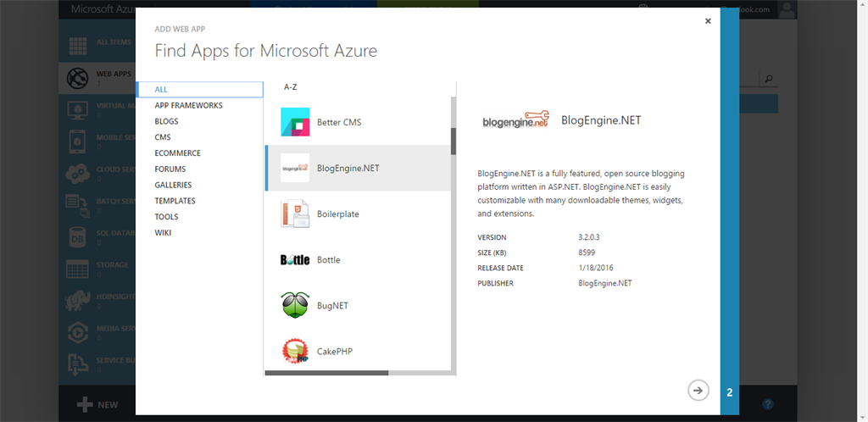This screenshot has width=868, height=422.
Task: Open the Virtual Machines sidebar icon
Action: pyautogui.click(x=77, y=109)
